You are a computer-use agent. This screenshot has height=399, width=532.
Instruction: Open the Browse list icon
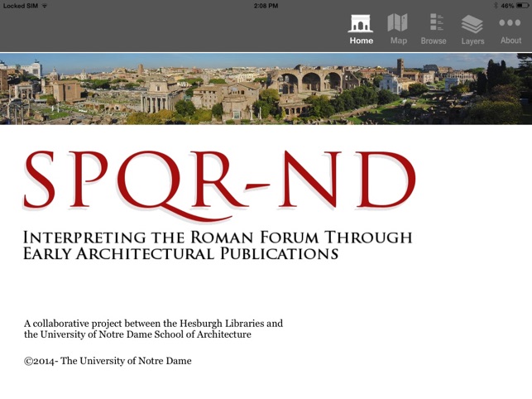(x=436, y=22)
